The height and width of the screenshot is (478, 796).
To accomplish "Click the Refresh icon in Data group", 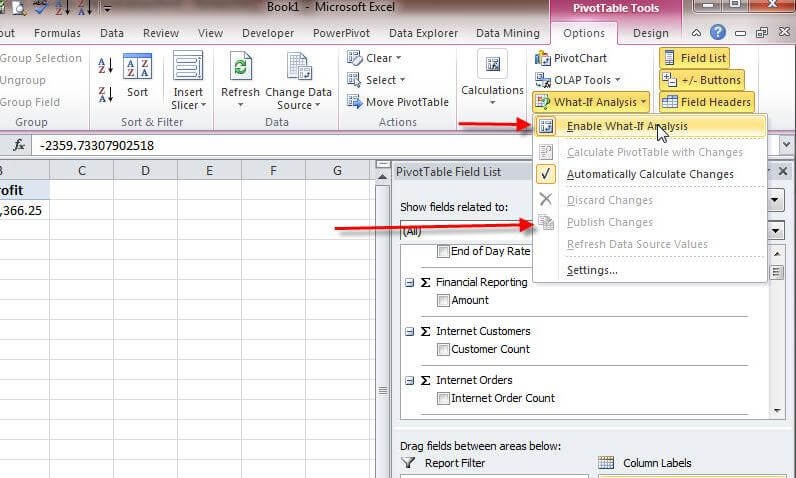I will click(240, 70).
